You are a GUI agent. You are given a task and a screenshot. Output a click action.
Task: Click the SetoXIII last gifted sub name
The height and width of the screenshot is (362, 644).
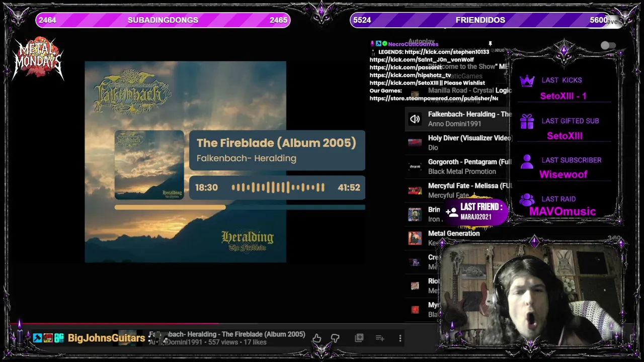pyautogui.click(x=565, y=136)
